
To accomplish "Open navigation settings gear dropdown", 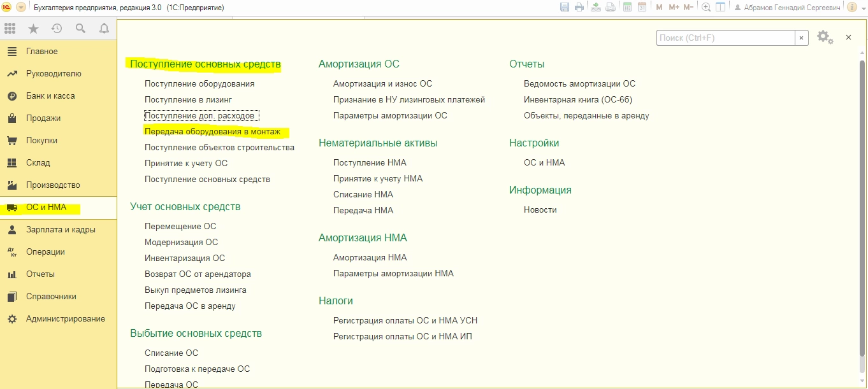I will click(825, 38).
